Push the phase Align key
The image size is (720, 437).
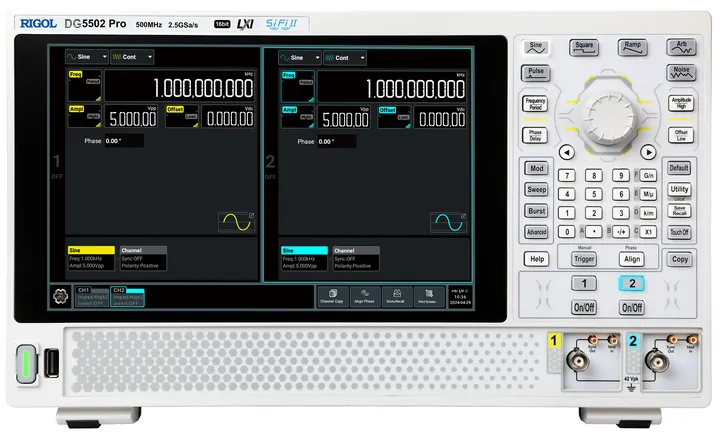coord(631,259)
